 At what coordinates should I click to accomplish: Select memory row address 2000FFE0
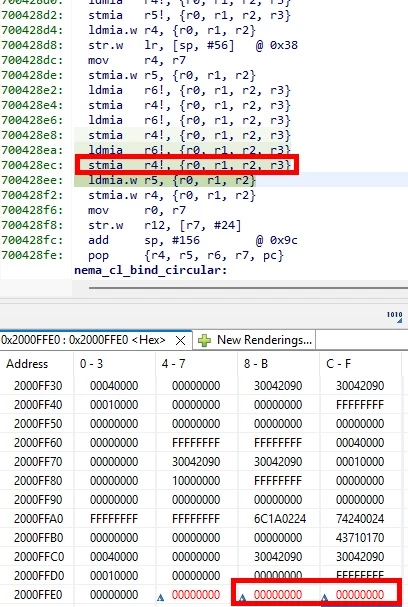coord(38,595)
